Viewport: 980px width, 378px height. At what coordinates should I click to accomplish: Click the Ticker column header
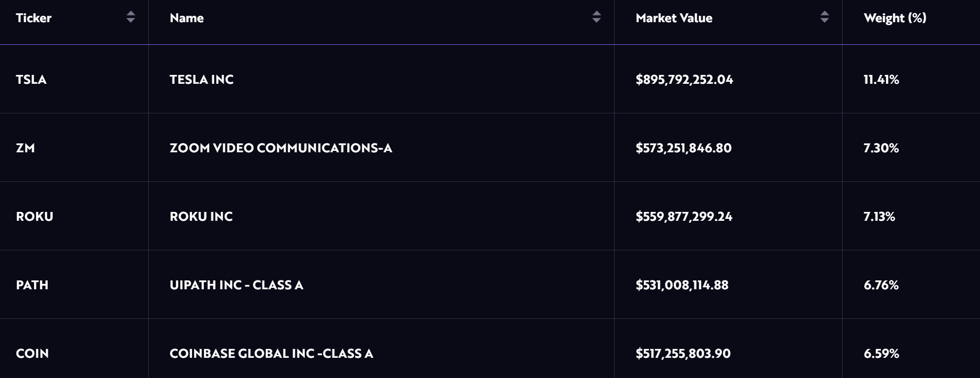click(33, 18)
